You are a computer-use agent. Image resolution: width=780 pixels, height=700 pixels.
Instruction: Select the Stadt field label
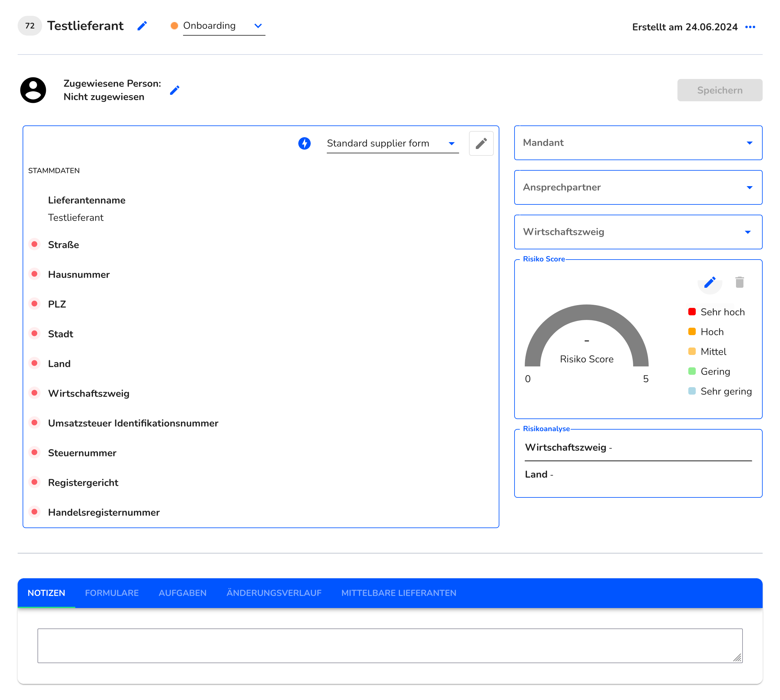(x=60, y=334)
